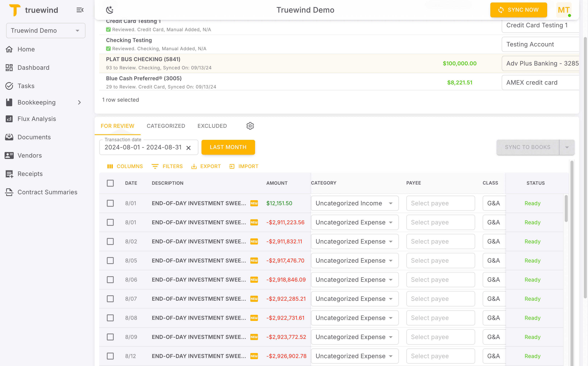588x366 pixels.
Task: Switch to the Categorized tab
Action: pos(166,126)
